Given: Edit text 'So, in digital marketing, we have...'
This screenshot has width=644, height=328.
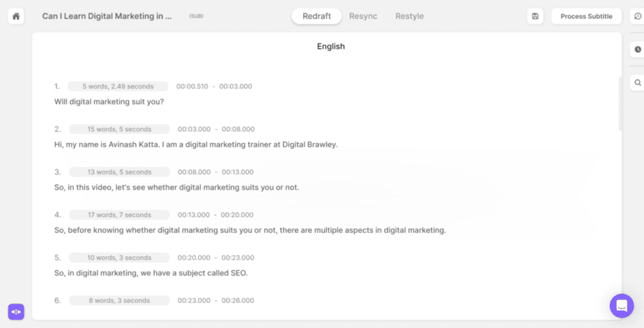Looking at the screenshot, I should click(151, 273).
